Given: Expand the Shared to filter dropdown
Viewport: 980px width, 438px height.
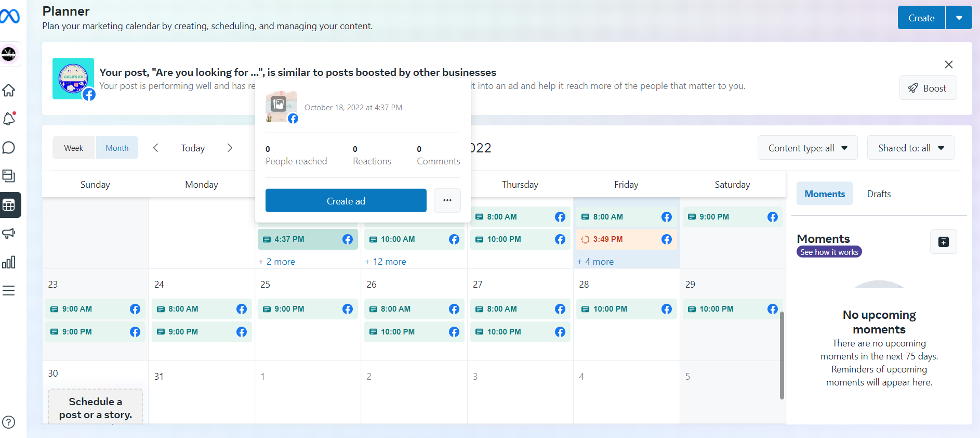Looking at the screenshot, I should point(910,148).
